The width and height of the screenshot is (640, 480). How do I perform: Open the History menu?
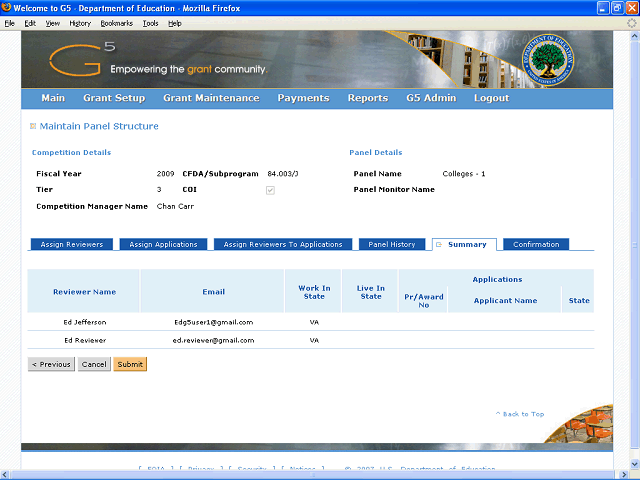coord(80,23)
